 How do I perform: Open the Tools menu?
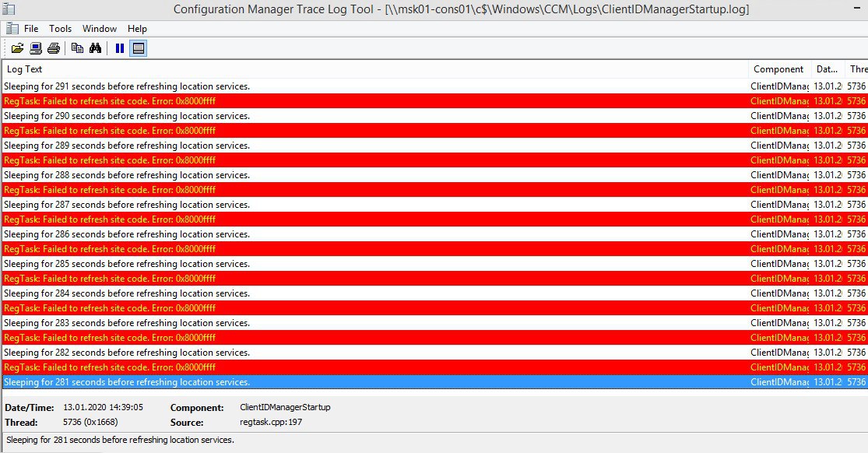coord(61,28)
